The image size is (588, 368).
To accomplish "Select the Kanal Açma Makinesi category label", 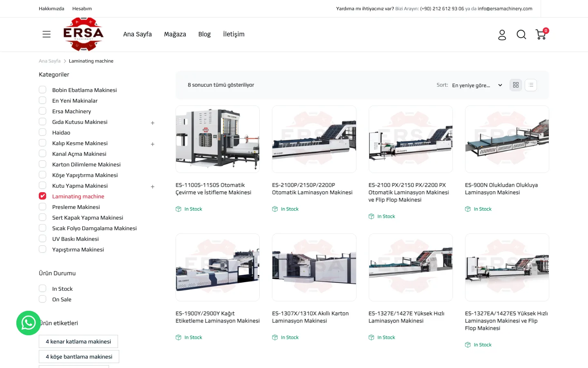I will 79,154.
